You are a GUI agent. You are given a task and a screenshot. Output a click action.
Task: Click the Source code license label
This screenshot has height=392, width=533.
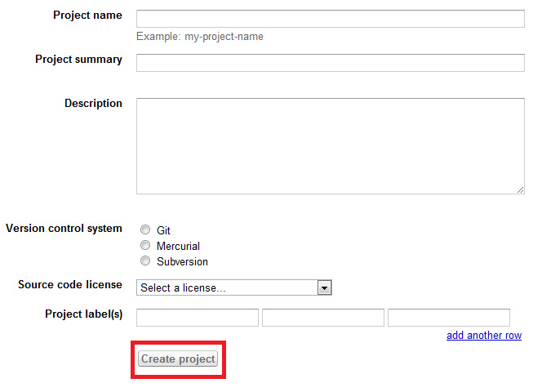pos(70,285)
